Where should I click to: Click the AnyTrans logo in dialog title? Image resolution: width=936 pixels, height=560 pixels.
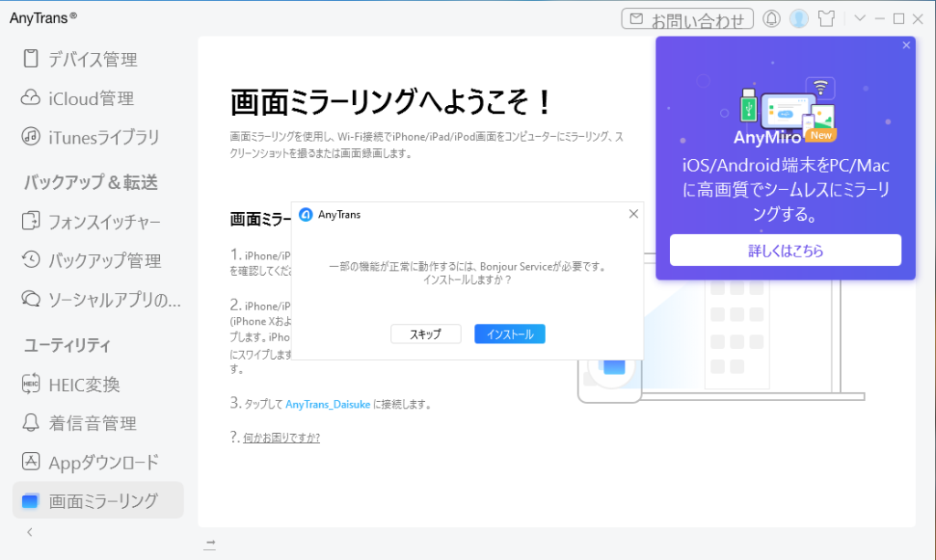[305, 215]
